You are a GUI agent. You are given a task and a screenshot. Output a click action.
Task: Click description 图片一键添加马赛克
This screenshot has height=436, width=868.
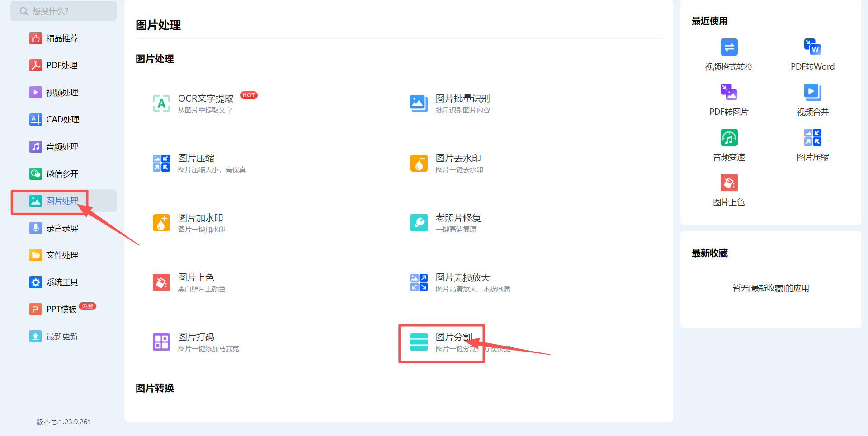(x=208, y=349)
